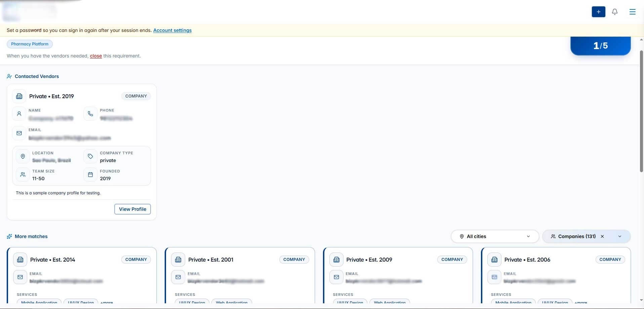Click the phone icon beside PHONE

tap(90, 114)
